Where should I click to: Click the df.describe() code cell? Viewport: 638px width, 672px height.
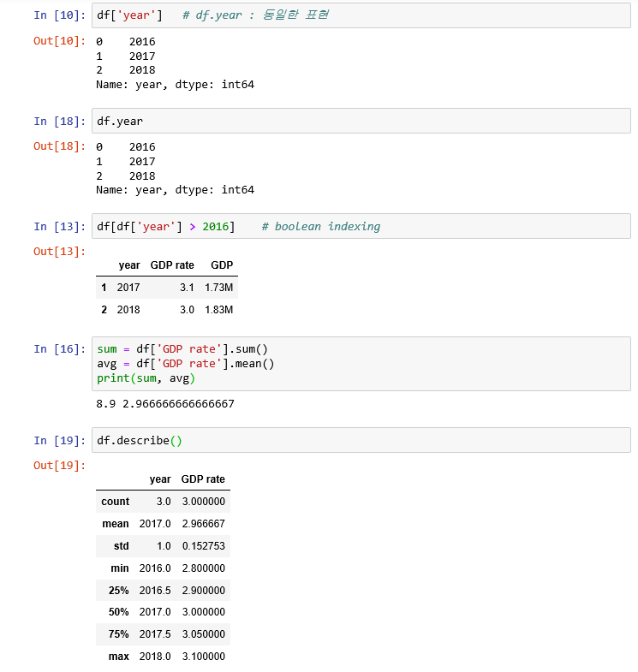[x=361, y=440]
